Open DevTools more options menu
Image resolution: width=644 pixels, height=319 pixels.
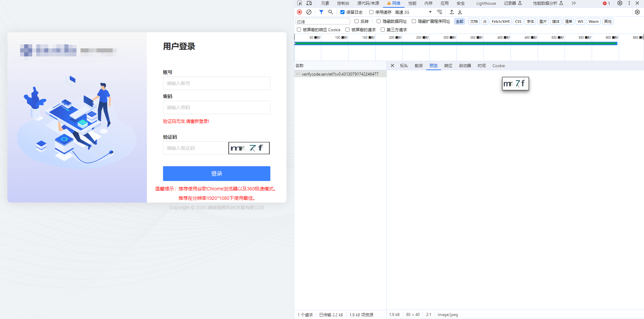629,3
